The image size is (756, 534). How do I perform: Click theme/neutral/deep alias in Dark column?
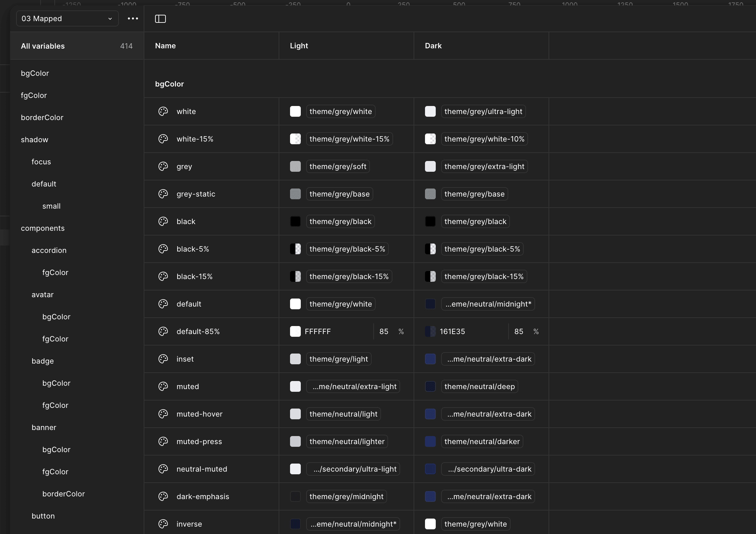point(479,386)
